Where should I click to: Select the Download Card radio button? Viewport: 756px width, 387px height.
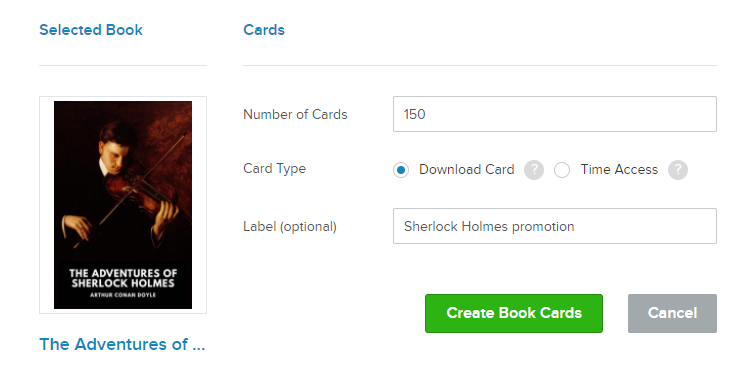401,170
